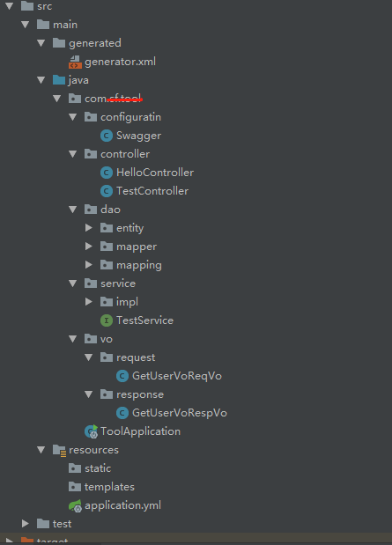
Task: Select the Swagger class icon
Action: [x=107, y=136]
